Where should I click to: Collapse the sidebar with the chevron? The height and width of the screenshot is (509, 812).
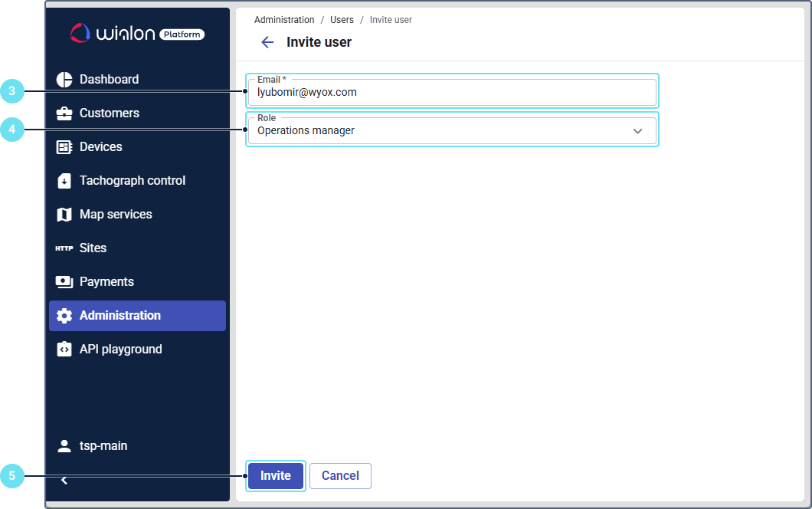(x=64, y=481)
